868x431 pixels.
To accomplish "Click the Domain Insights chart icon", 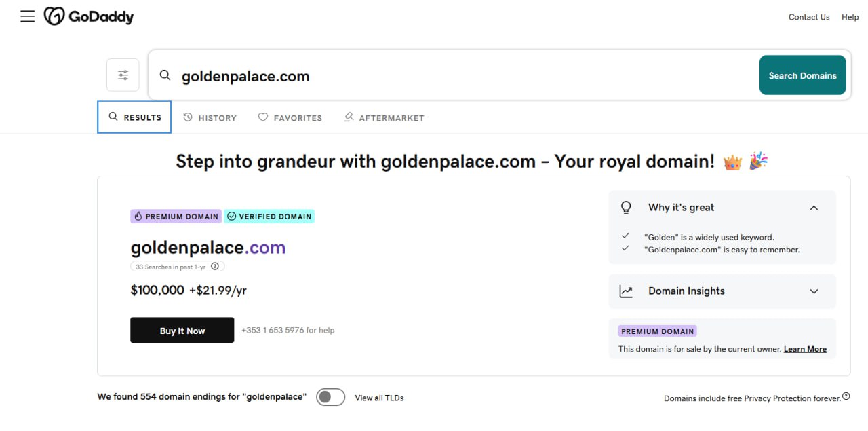I will pyautogui.click(x=626, y=291).
